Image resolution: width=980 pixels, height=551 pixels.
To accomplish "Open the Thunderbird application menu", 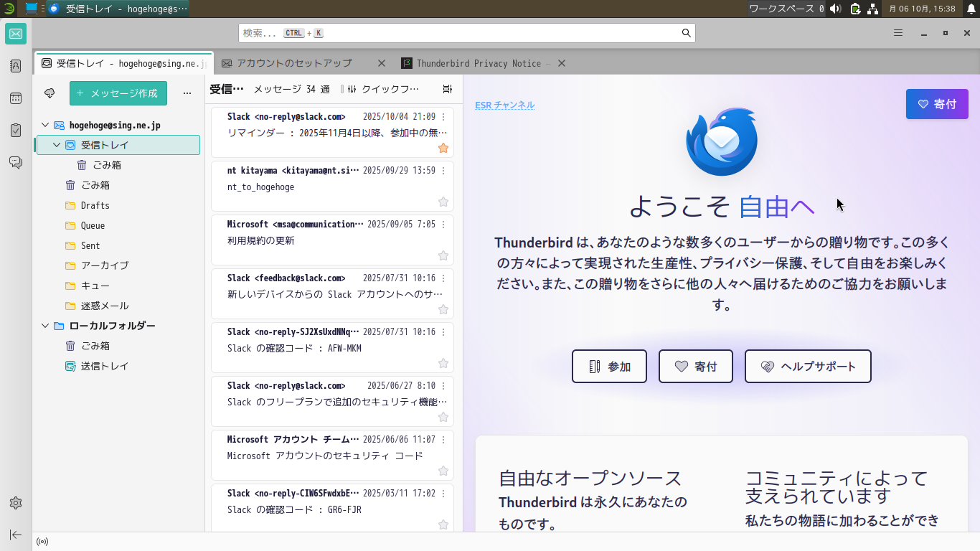I will tap(898, 33).
